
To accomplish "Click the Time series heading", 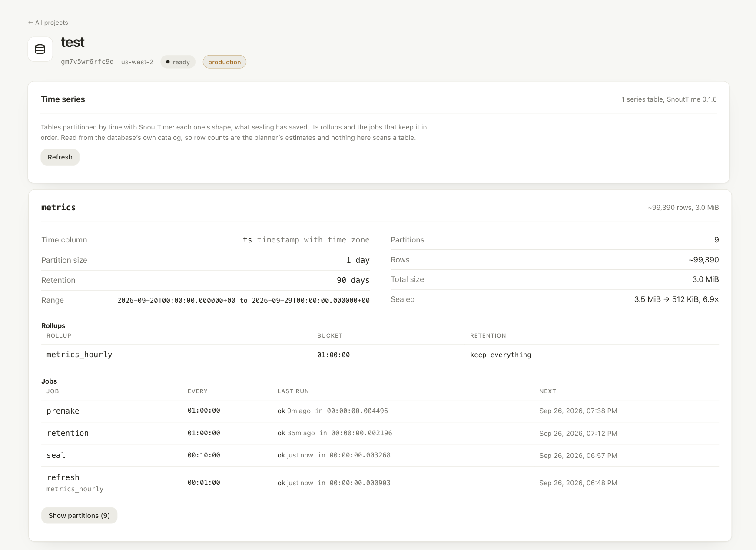I will coord(63,99).
